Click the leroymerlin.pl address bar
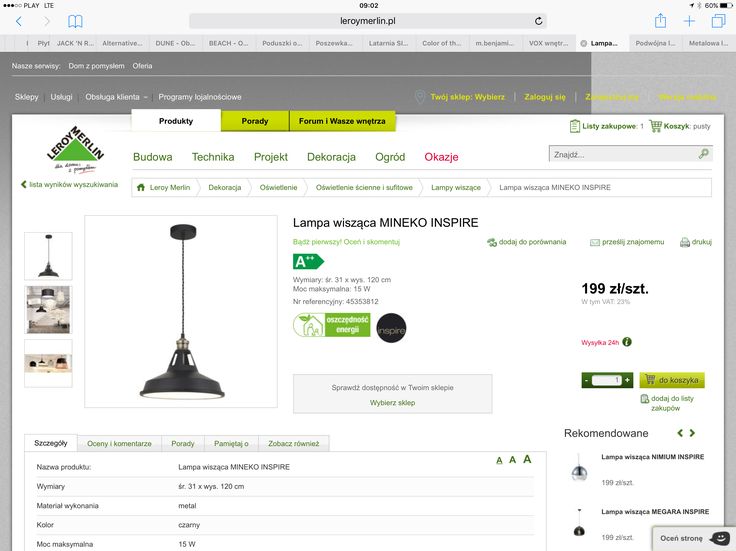 (x=368, y=21)
